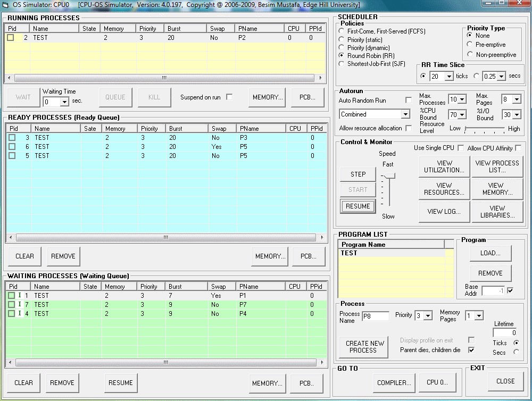Screen dimensions: 532x401
Task: Expand the Combined autorun type dropdown
Action: tap(405, 114)
